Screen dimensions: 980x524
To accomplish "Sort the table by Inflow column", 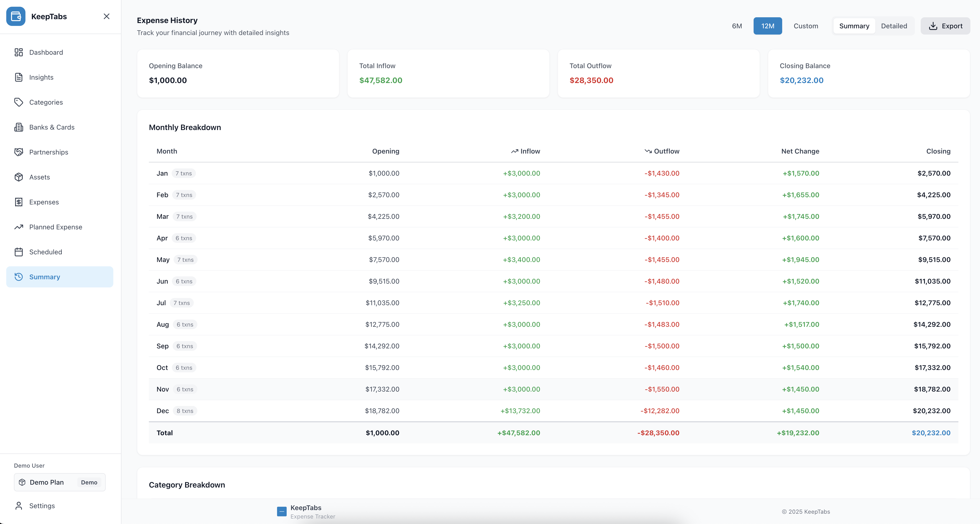I will coord(526,151).
